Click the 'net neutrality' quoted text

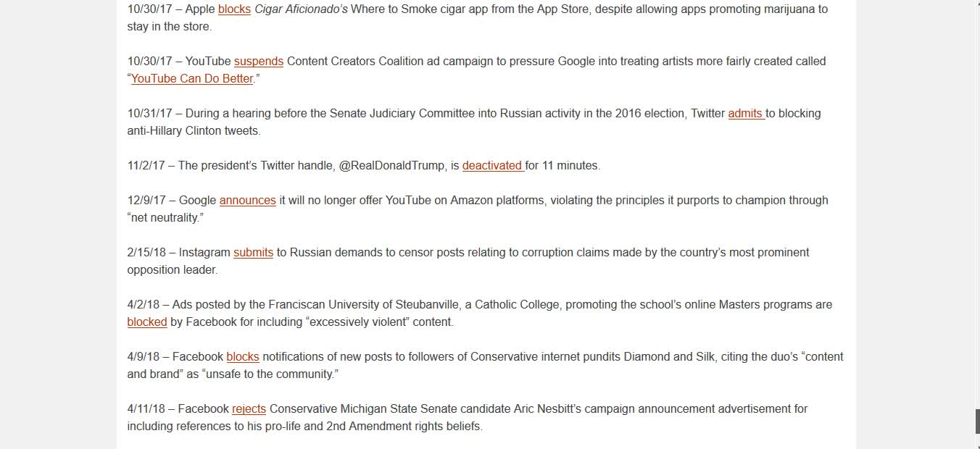[165, 218]
